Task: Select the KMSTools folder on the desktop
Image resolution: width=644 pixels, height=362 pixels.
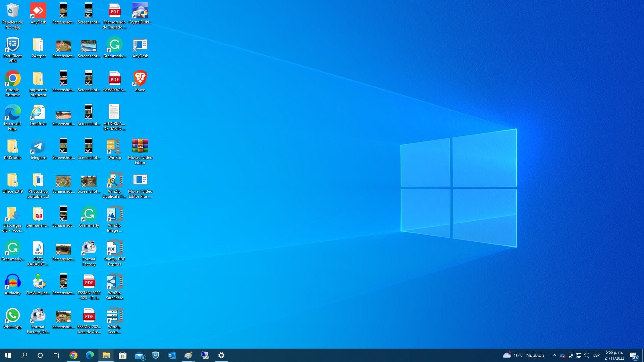Action: [12, 147]
